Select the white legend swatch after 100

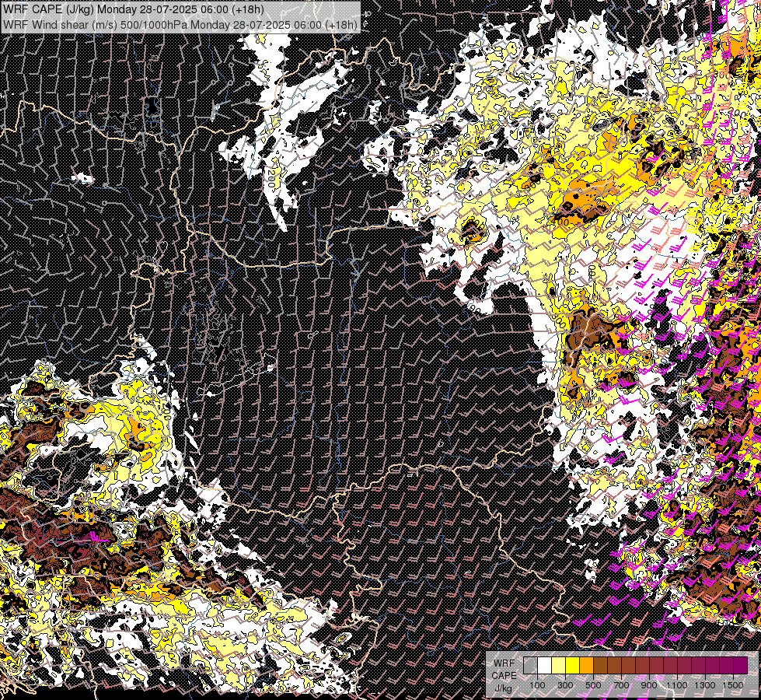tap(545, 666)
